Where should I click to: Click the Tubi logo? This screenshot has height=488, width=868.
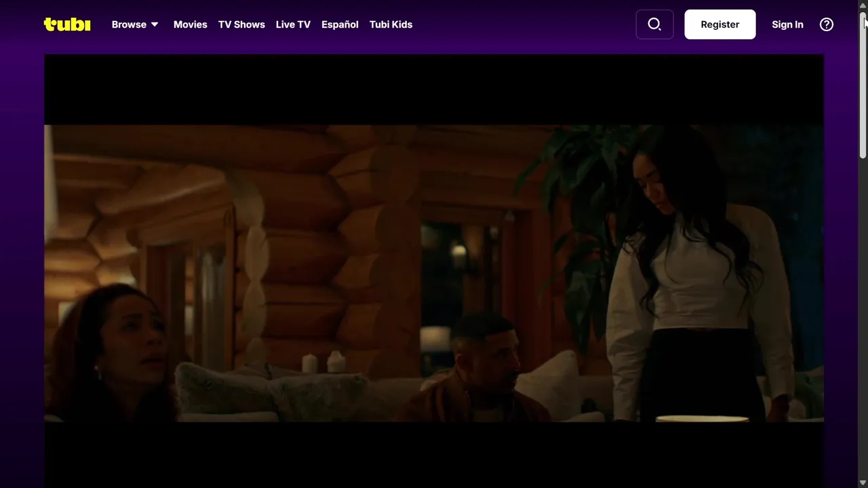click(67, 24)
